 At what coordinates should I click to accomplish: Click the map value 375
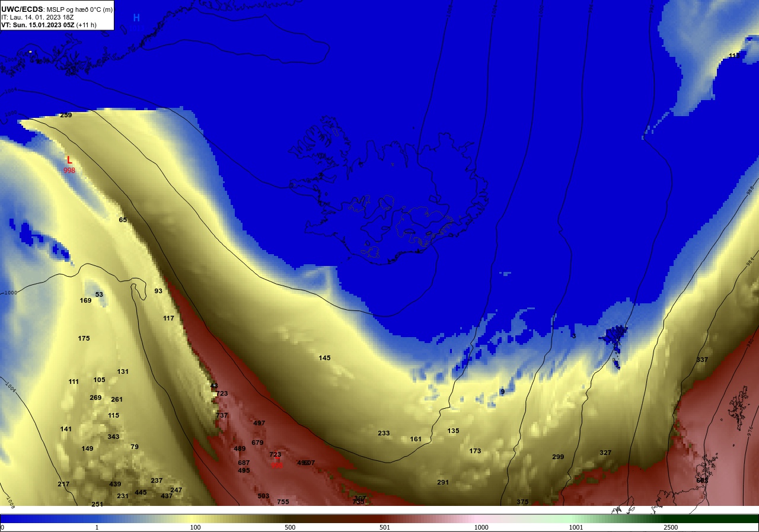click(x=522, y=502)
